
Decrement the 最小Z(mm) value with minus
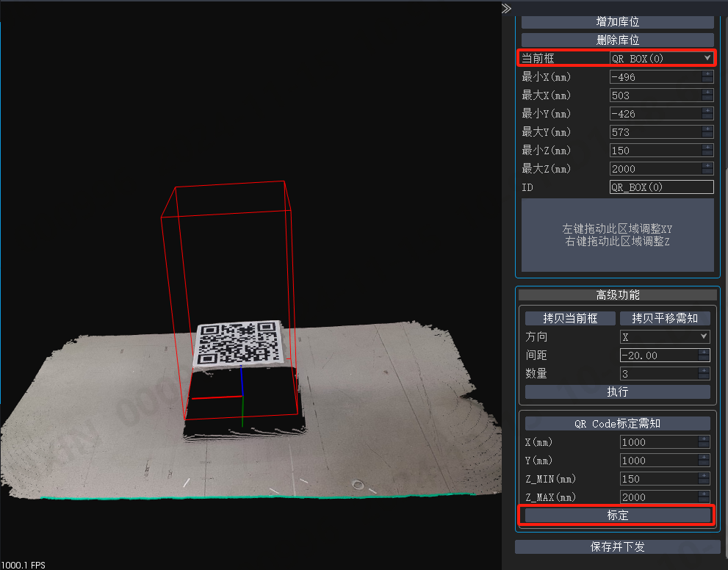click(x=707, y=154)
